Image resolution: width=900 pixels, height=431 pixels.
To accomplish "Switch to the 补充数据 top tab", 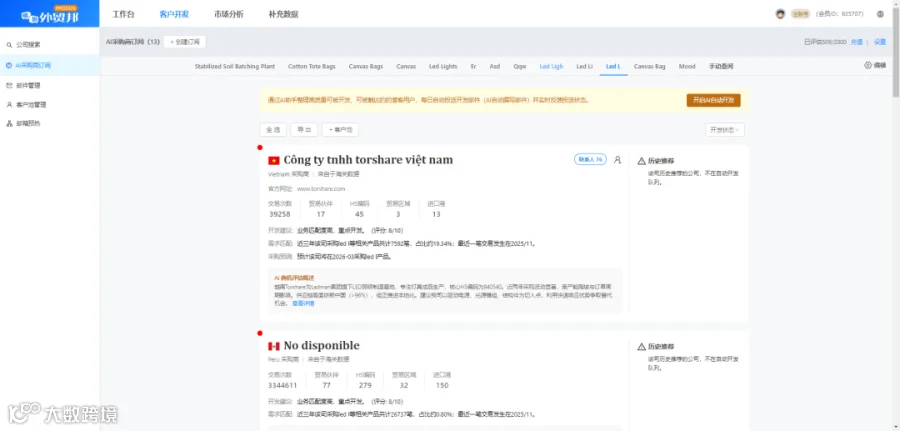I will coord(283,14).
